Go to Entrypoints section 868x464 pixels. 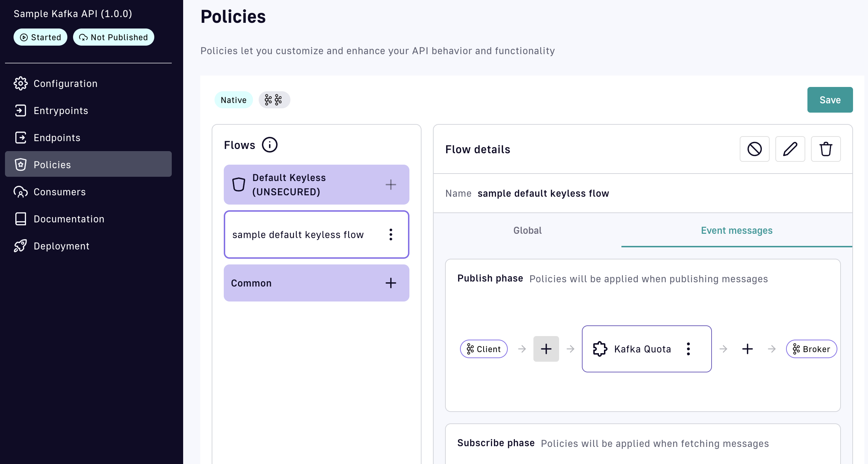pyautogui.click(x=61, y=111)
